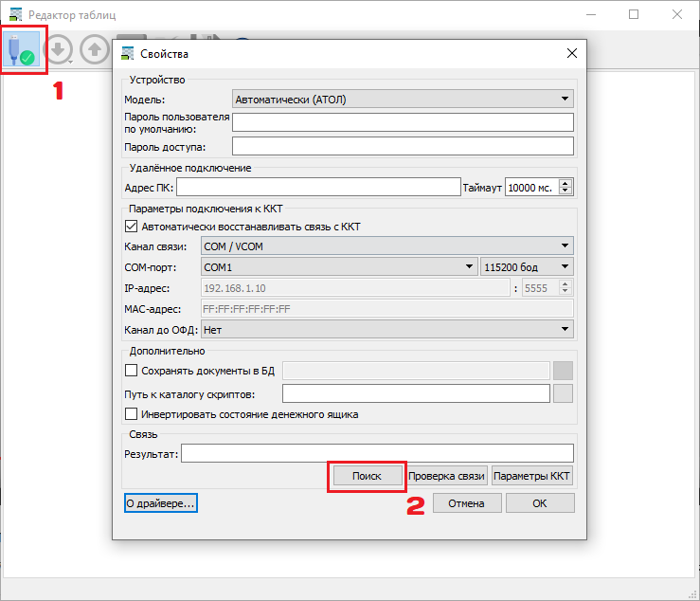Check Инвертировать состояние денежного ящика option
Screen dimensions: 700x601
point(132,414)
